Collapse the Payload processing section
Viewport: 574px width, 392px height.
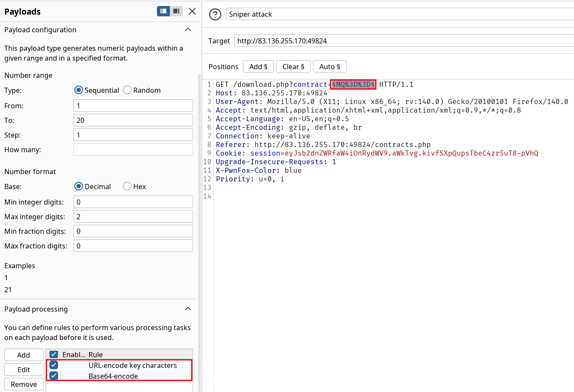pos(188,309)
